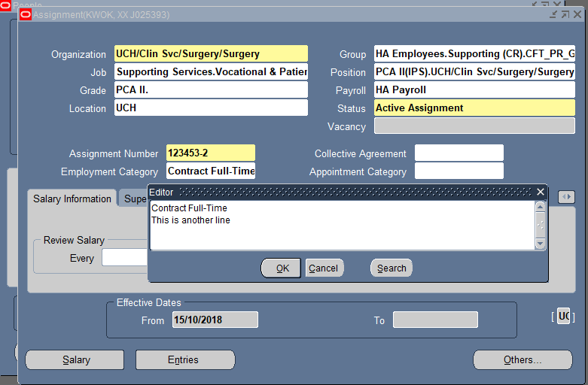Click the Oracle icon in Assignment title bar
The image size is (588, 385).
pos(26,14)
